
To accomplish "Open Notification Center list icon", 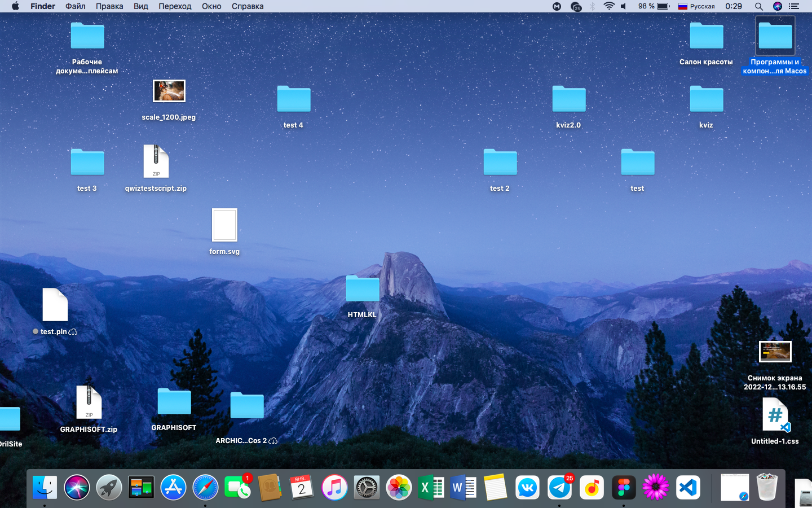I will [x=794, y=6].
